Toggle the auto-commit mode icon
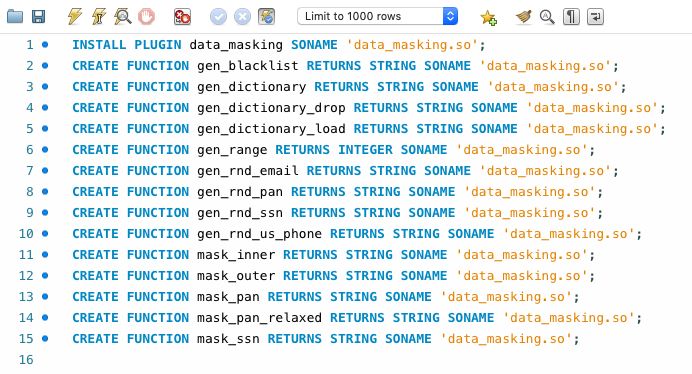692x374 pixels. click(x=267, y=17)
